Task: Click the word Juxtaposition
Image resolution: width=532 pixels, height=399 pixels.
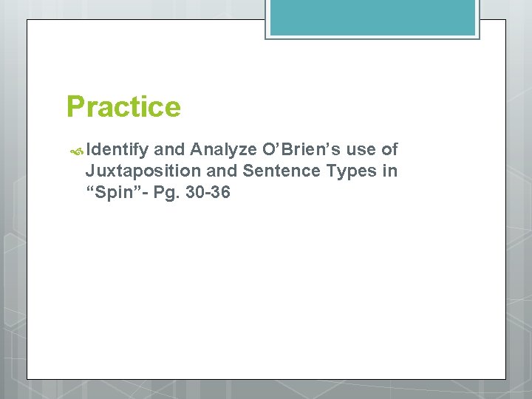Action: 141,171
